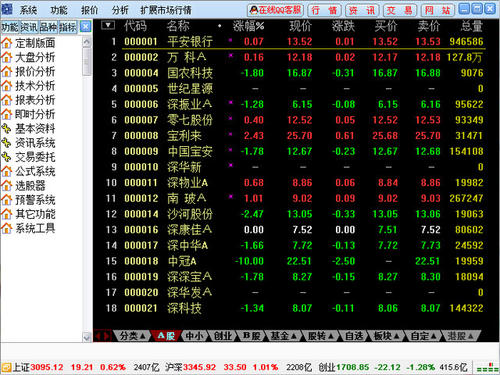Click the 即时分析 house icon
The image size is (500, 375).
click(6, 114)
